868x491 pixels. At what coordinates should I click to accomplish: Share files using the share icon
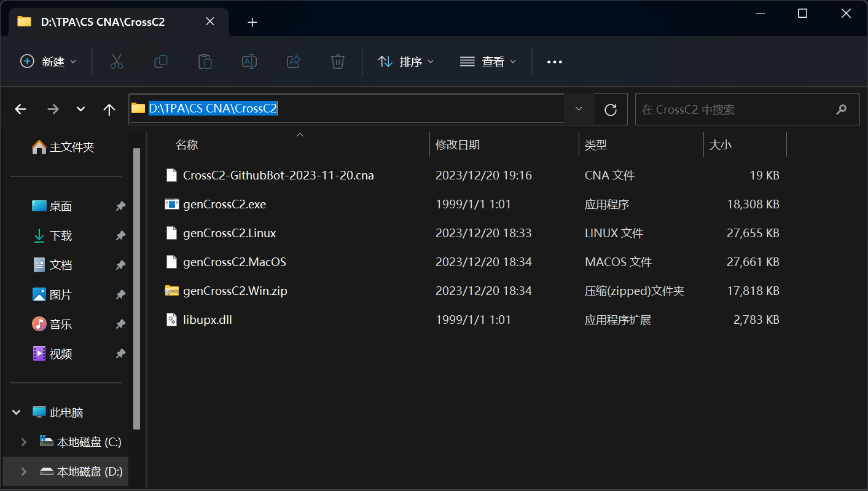pyautogui.click(x=293, y=61)
